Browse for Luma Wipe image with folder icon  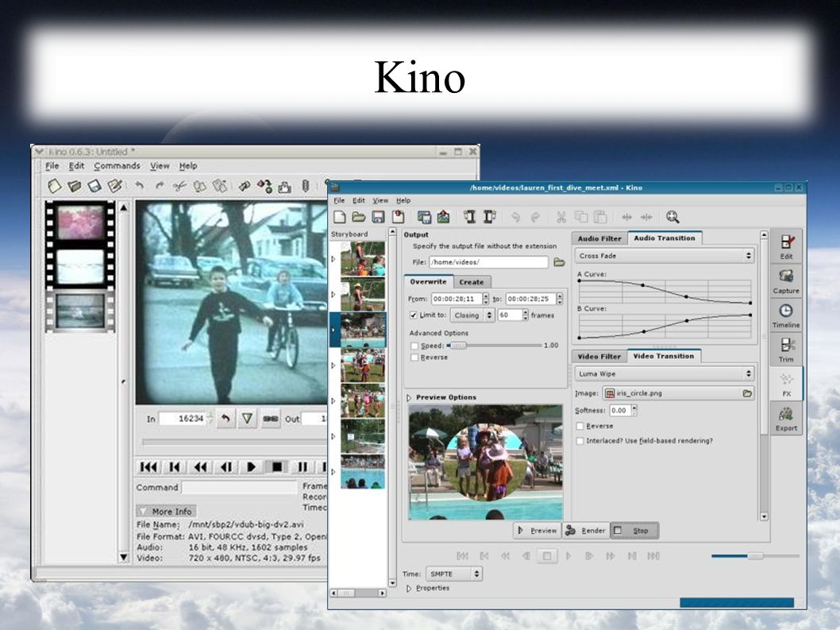pos(747,393)
